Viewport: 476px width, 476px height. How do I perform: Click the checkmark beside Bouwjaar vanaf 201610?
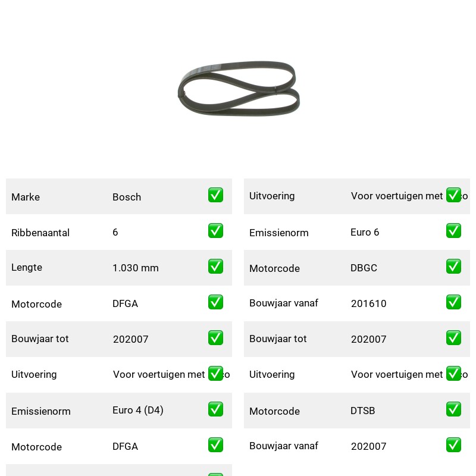(x=453, y=302)
